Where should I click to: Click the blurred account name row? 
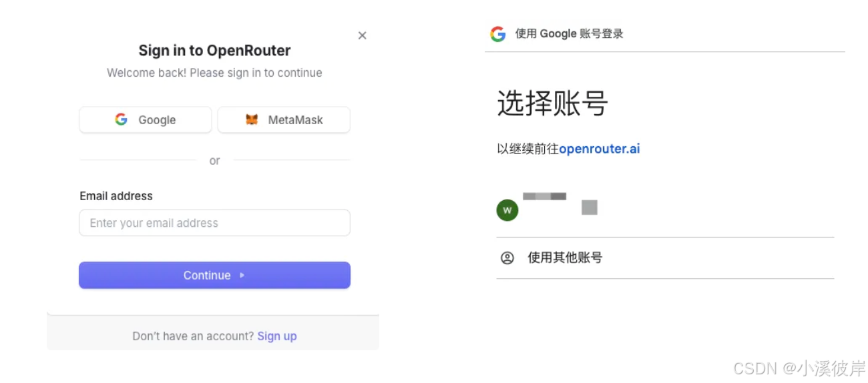point(665,209)
